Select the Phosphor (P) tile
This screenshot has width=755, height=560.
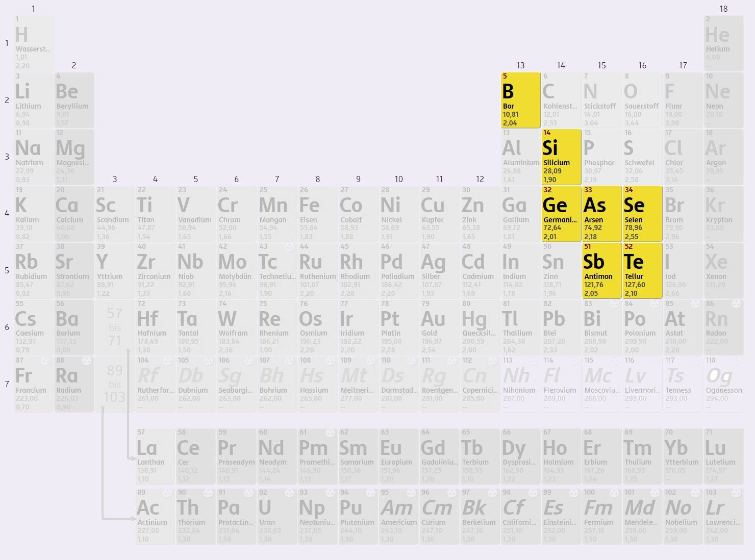(602, 157)
